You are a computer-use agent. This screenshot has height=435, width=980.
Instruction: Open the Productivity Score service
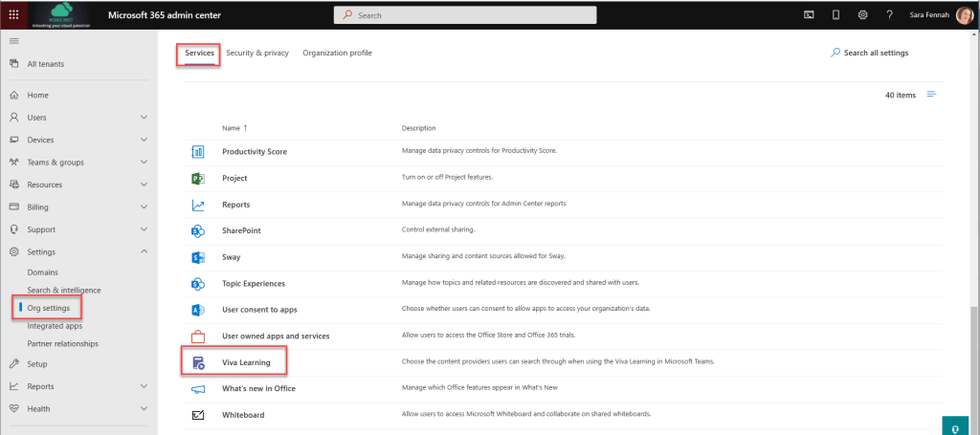pyautogui.click(x=255, y=152)
